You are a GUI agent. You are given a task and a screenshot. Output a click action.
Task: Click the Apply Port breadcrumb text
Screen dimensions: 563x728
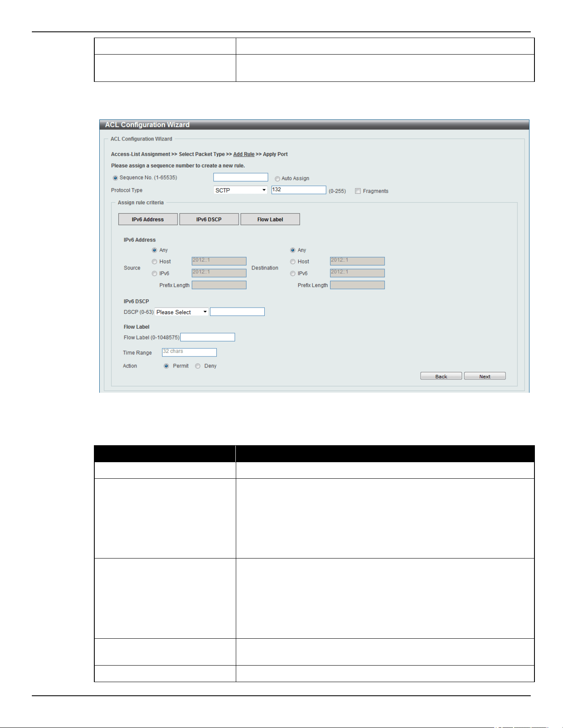point(275,154)
